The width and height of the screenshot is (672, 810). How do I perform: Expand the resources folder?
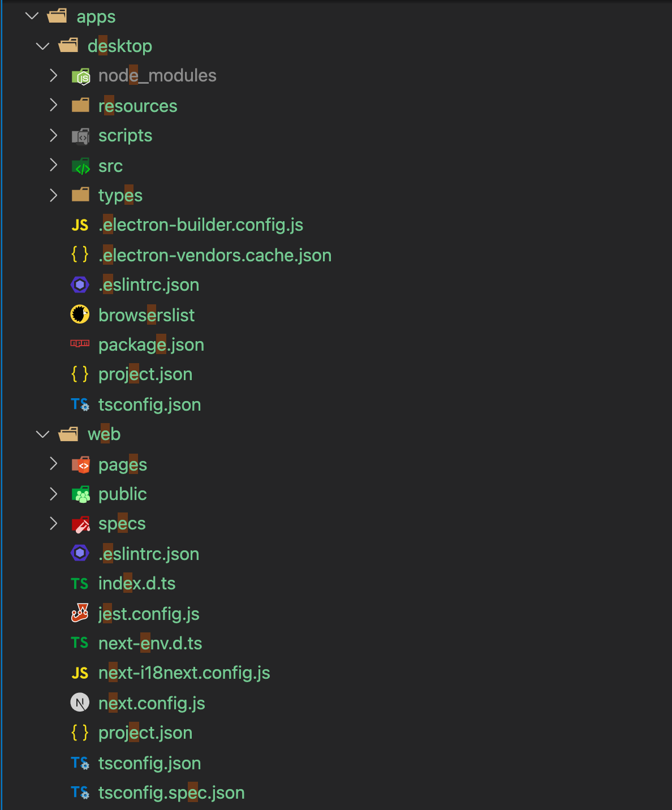coord(53,105)
